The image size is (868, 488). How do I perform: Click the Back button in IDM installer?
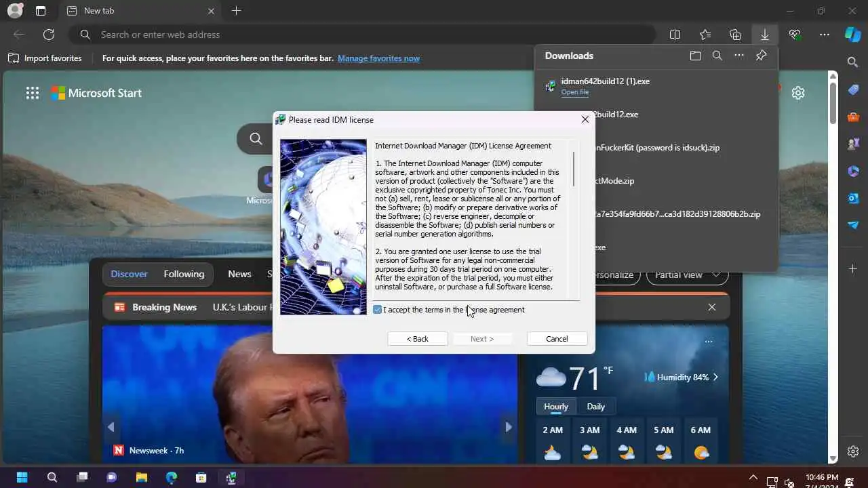point(417,339)
